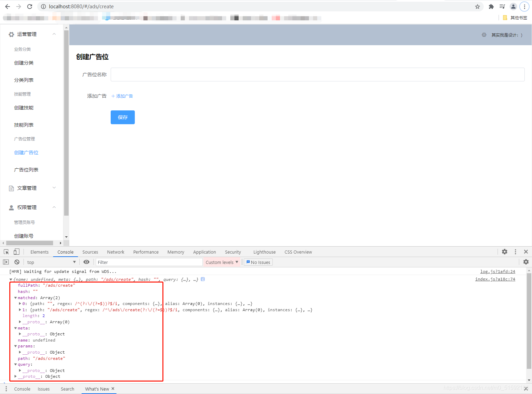Open DevTools settings gear

click(505, 252)
